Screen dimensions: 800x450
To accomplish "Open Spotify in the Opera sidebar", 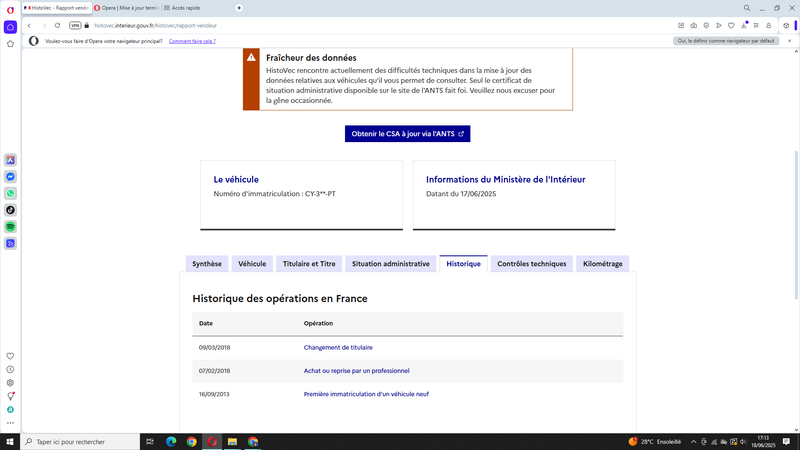I will click(x=10, y=227).
